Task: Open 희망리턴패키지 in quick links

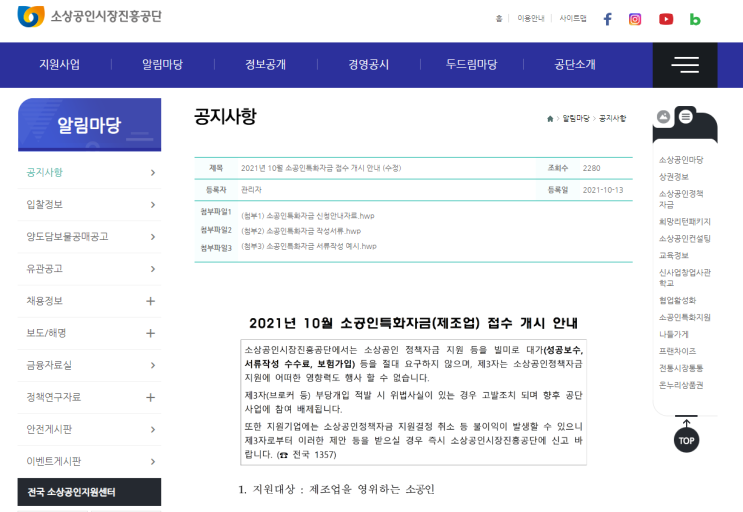Action: coord(685,222)
